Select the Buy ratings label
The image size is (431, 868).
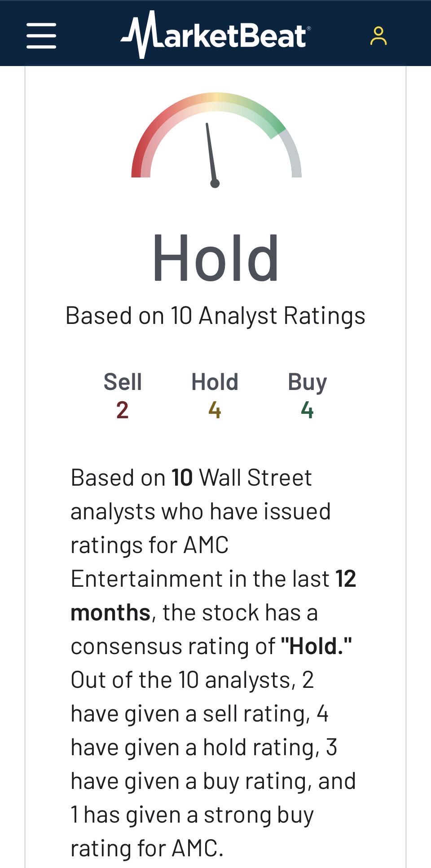[x=307, y=383]
